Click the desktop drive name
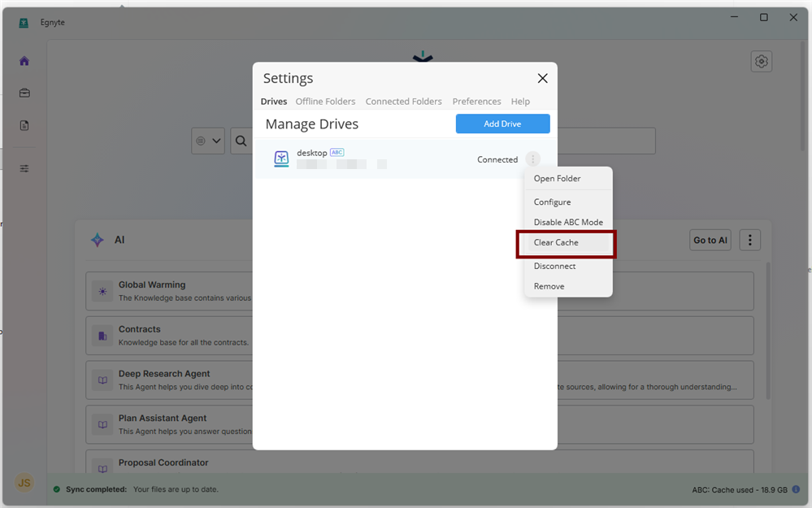 coord(312,153)
